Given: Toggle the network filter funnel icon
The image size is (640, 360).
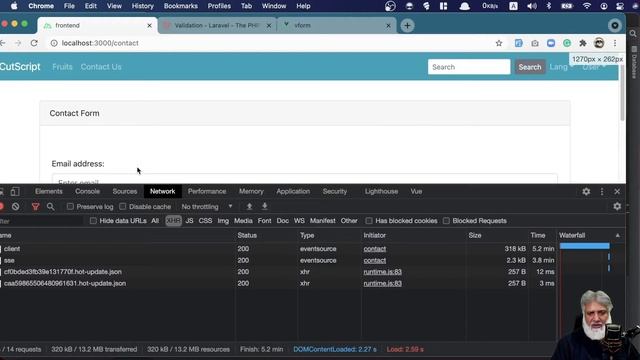Looking at the screenshot, I should pyautogui.click(x=36, y=207).
